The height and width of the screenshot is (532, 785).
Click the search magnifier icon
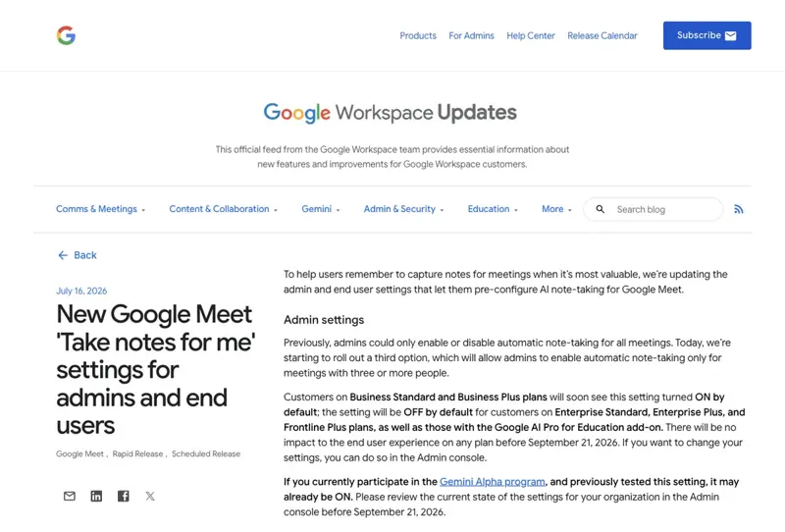[601, 209]
